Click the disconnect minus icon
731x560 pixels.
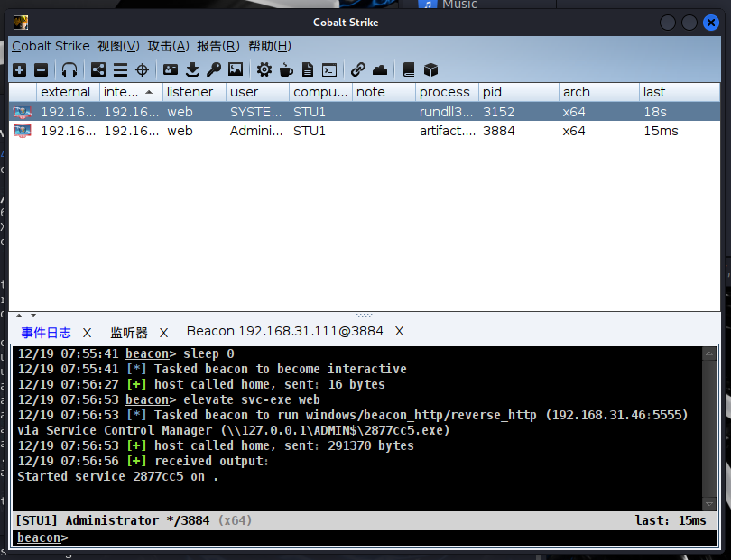point(41,70)
